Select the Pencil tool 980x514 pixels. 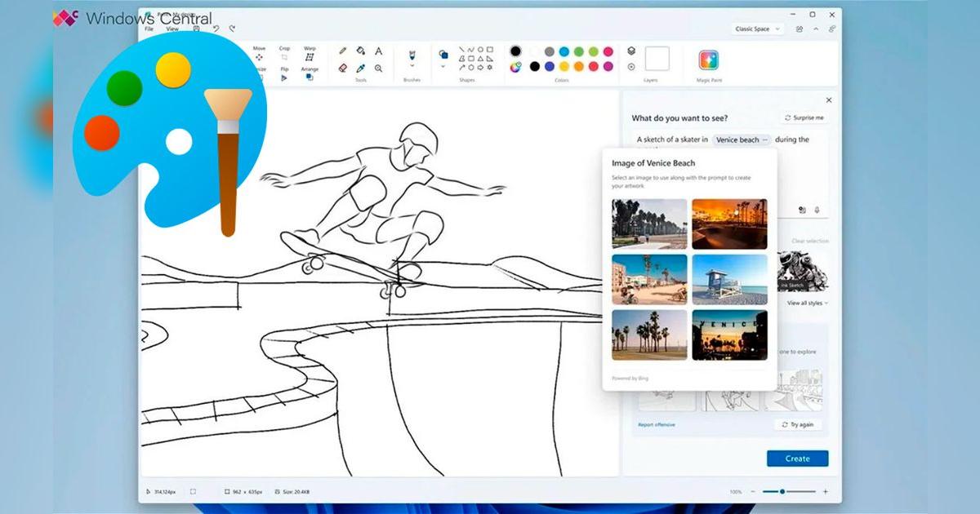pos(342,51)
